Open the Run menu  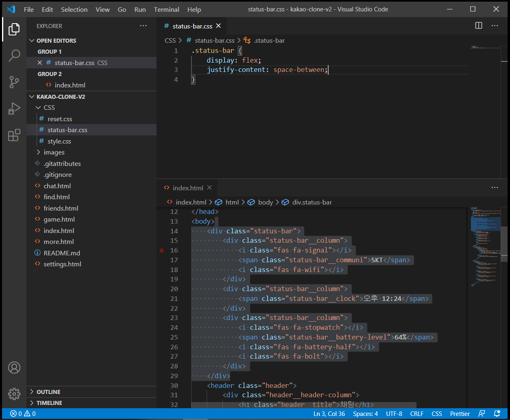[140, 9]
